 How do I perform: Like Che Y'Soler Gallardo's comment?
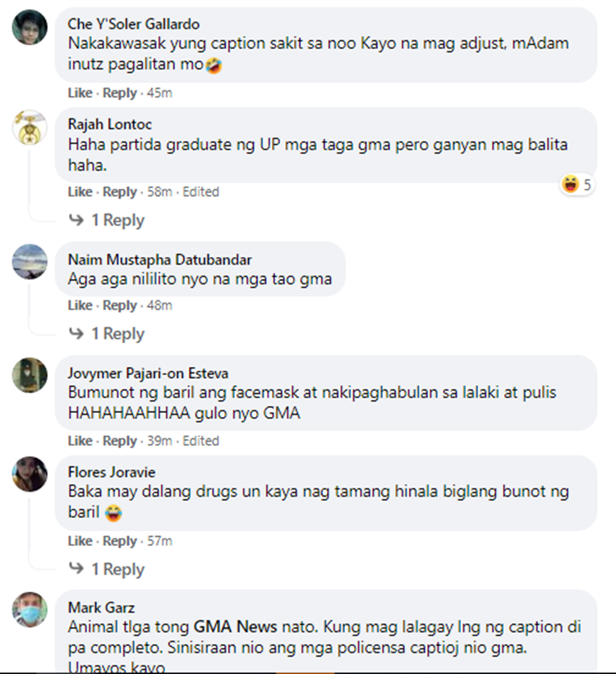(x=80, y=93)
